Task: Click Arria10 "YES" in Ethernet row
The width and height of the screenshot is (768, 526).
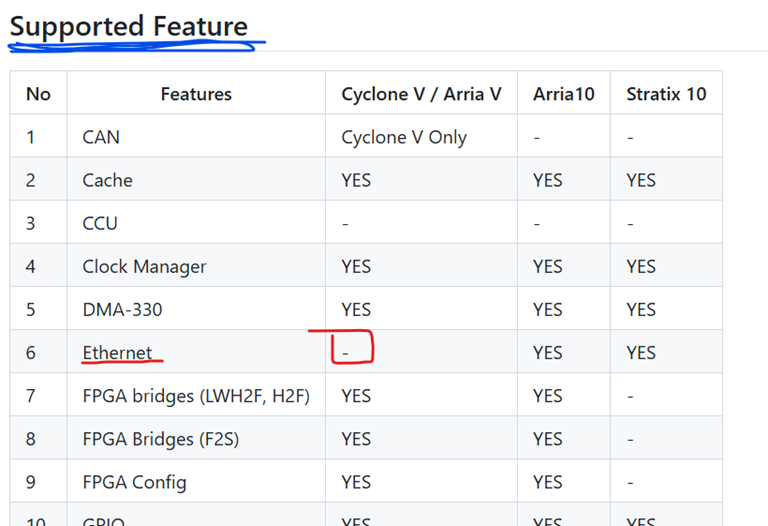Action: 548,352
